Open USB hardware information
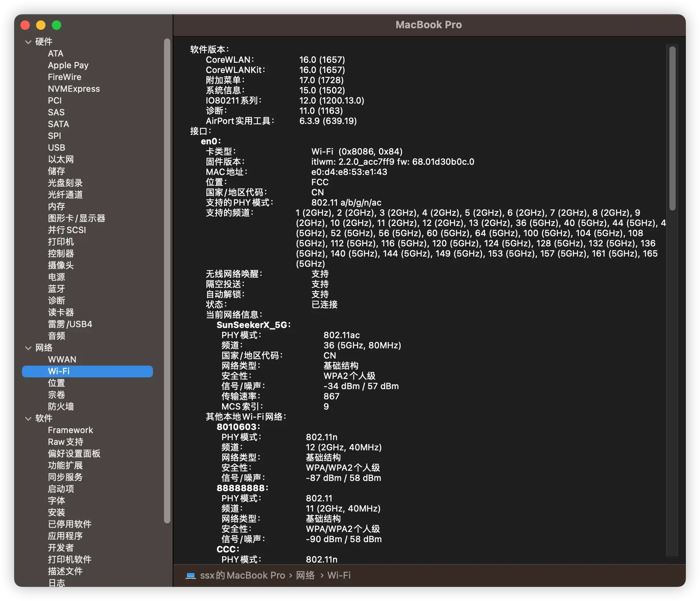700x601 pixels. pyautogui.click(x=57, y=148)
